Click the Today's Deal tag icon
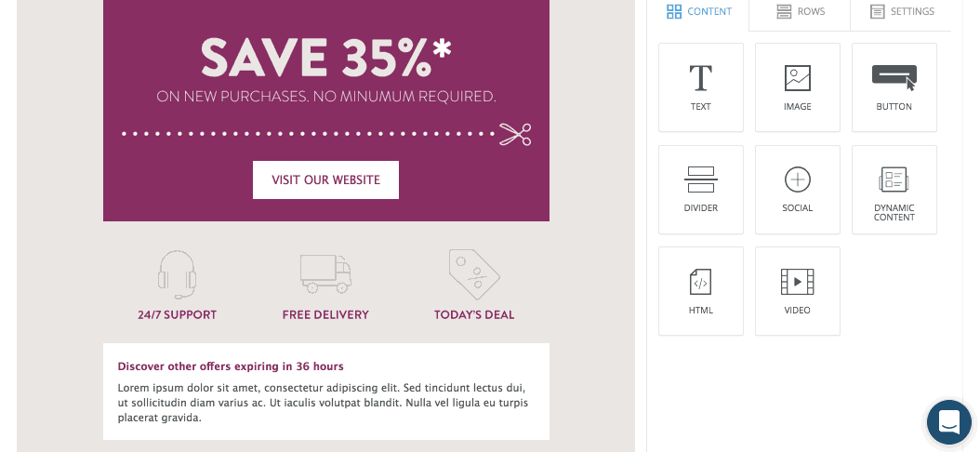Screen dimensions: 980x452 tap(474, 274)
